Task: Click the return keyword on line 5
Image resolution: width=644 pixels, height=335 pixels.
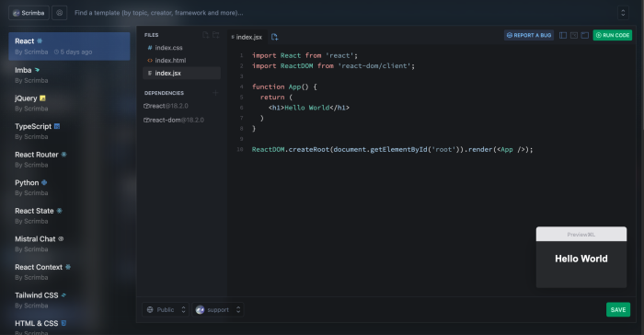Action: (272, 98)
